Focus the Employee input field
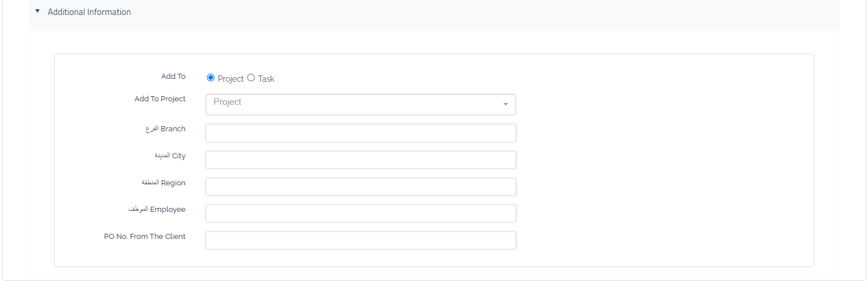This screenshot has height=281, width=868. pyautogui.click(x=361, y=213)
